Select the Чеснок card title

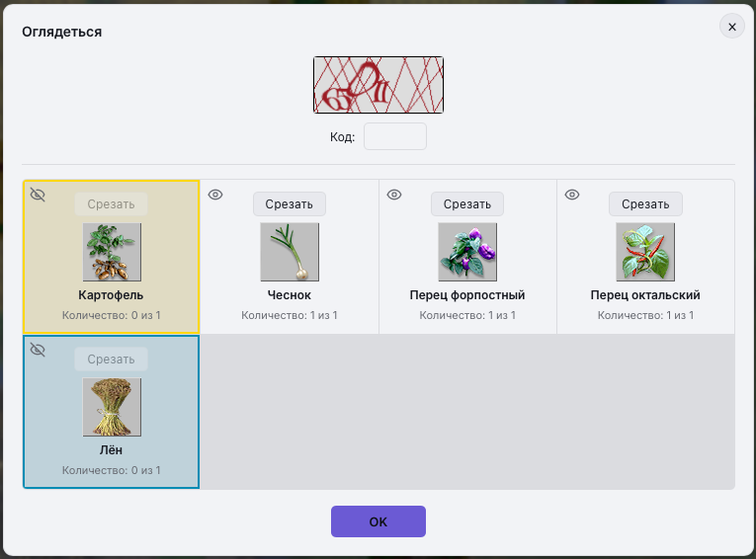(x=290, y=295)
